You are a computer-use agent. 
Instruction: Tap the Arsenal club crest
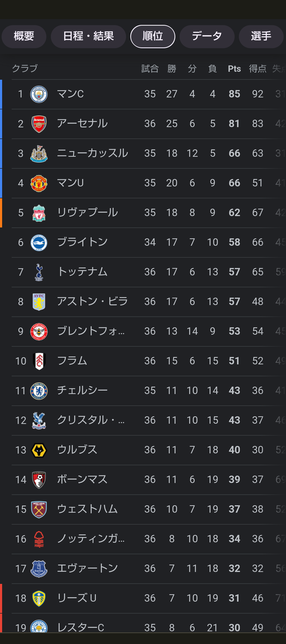click(x=39, y=124)
